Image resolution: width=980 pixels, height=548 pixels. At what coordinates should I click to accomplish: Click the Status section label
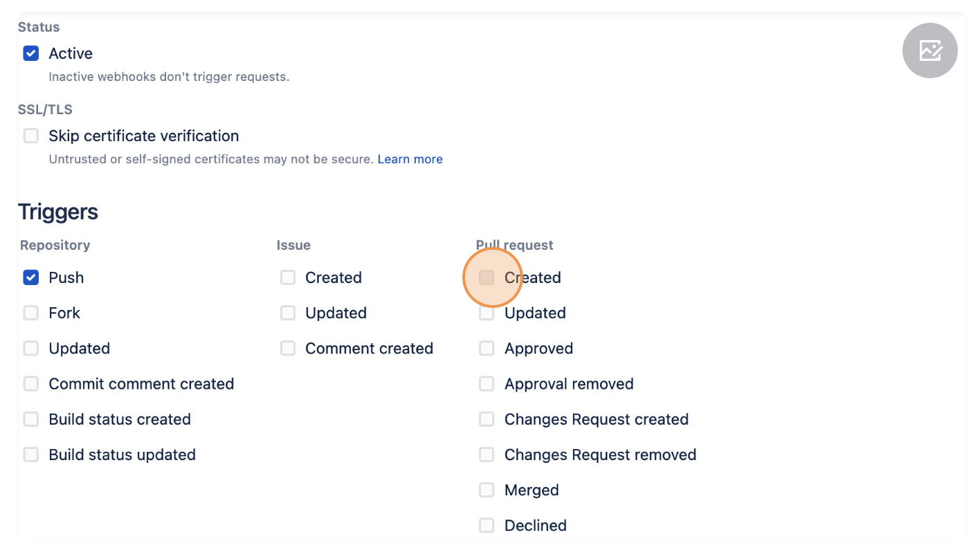(39, 27)
